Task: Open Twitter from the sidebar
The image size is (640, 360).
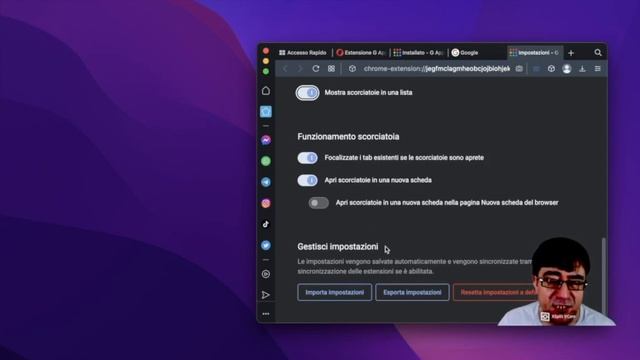Action: pyautogui.click(x=266, y=245)
